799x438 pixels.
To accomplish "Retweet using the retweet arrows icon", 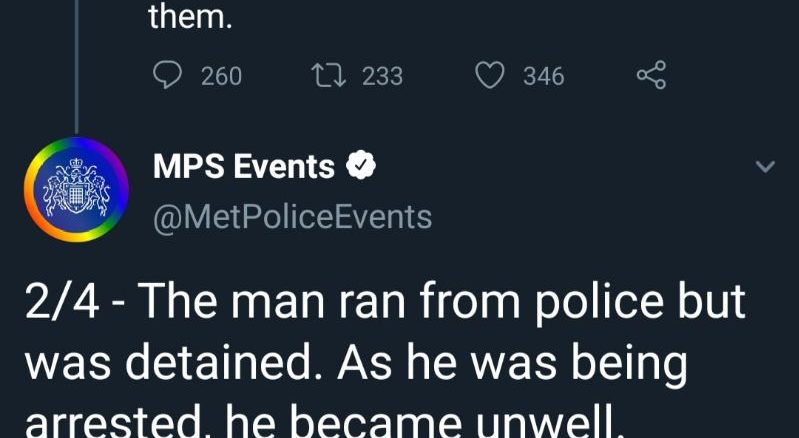I will tap(329, 75).
